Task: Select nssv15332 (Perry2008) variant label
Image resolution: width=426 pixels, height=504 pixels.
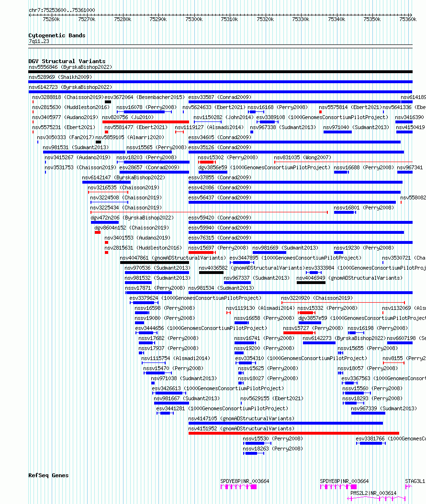Action: [x=327, y=308]
